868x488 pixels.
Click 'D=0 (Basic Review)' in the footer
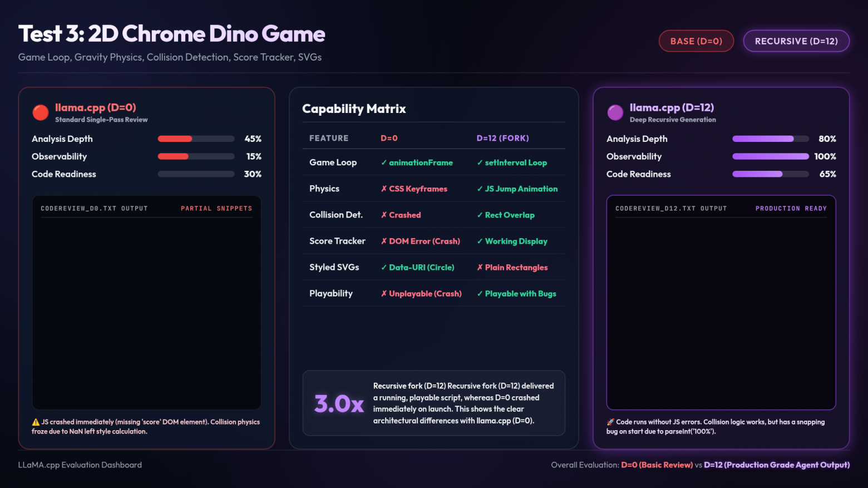[x=657, y=465]
